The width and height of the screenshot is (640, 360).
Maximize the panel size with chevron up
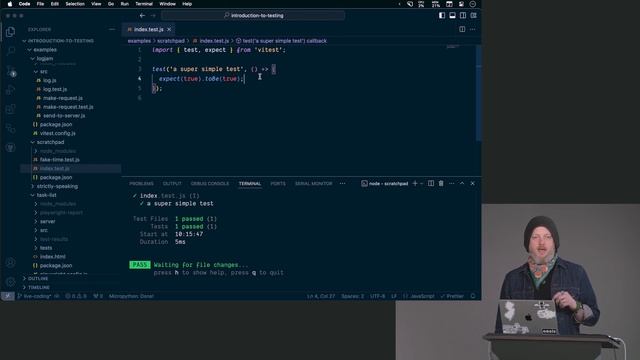462,184
